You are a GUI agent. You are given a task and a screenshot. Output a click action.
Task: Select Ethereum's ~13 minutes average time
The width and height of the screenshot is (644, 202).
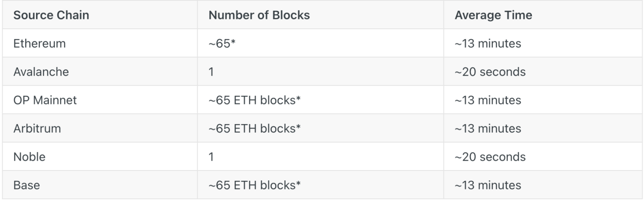tap(488, 44)
